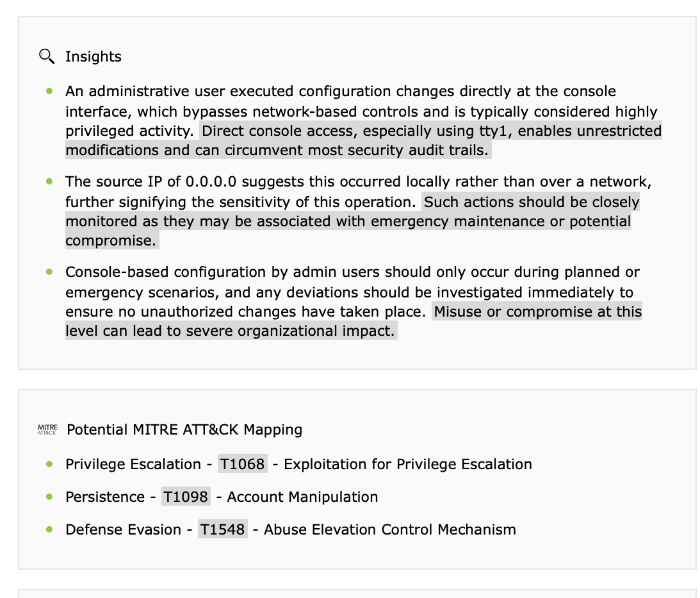Open the T1068 technique tag
The height and width of the screenshot is (598, 700).
tap(243, 464)
